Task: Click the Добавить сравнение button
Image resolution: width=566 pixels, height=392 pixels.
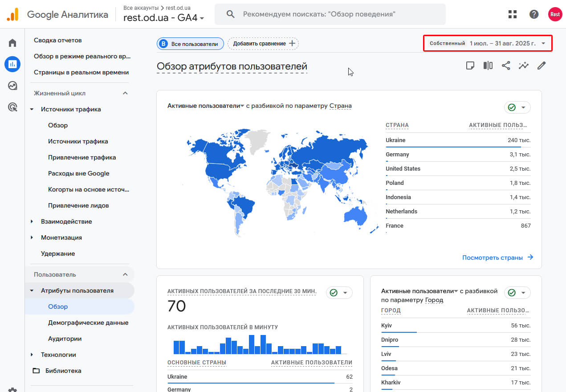Action: [263, 44]
